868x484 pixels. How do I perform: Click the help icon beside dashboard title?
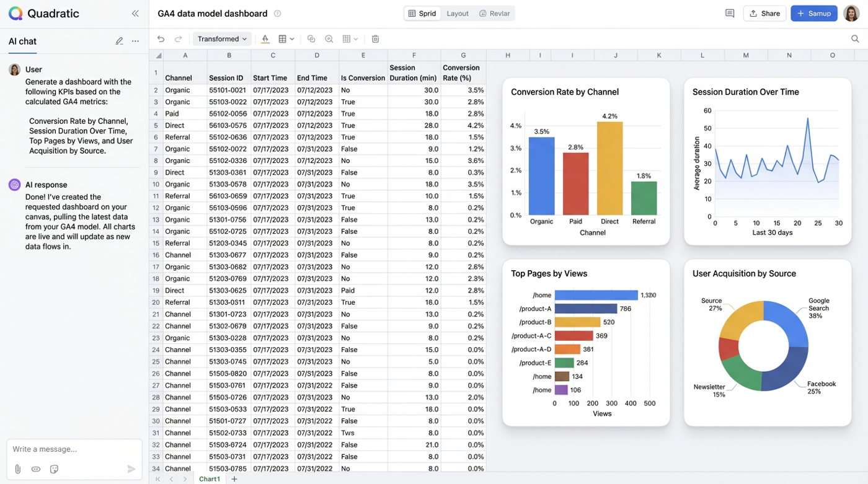click(x=277, y=14)
